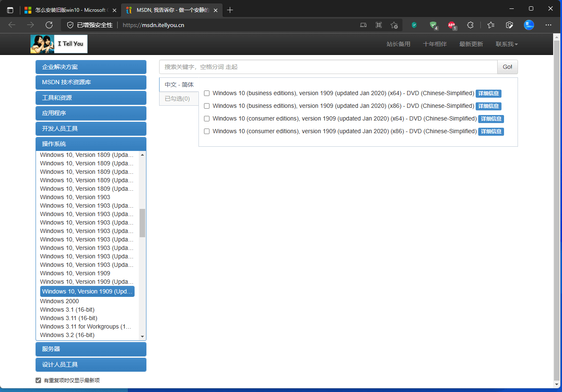Click the search keyword input field
The width and height of the screenshot is (562, 392).
pos(328,67)
